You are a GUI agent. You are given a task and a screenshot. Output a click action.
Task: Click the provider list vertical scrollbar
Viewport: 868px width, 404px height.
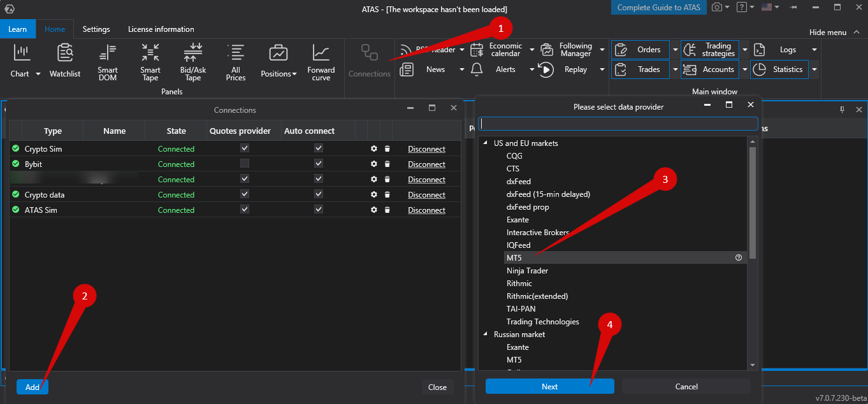click(x=753, y=203)
